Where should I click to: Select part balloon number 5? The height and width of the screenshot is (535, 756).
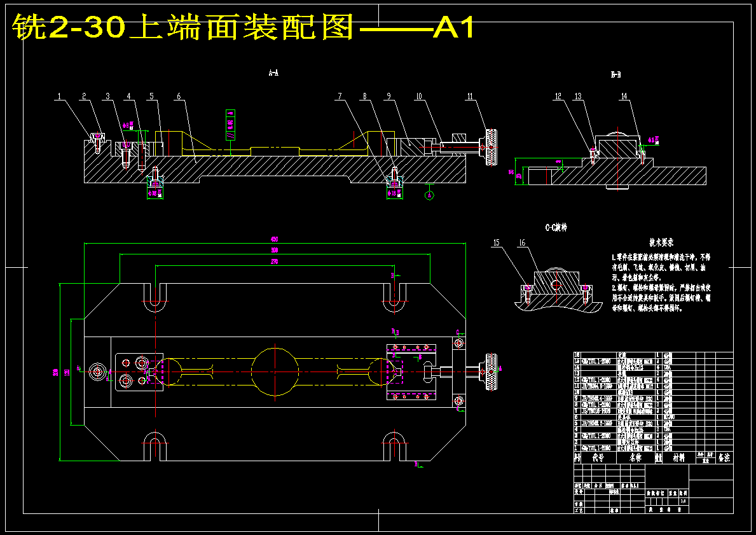(151, 97)
